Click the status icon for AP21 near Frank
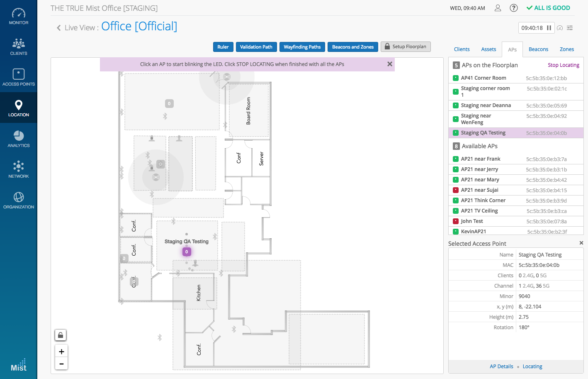Image resolution: width=588 pixels, height=379 pixels. pos(456,159)
